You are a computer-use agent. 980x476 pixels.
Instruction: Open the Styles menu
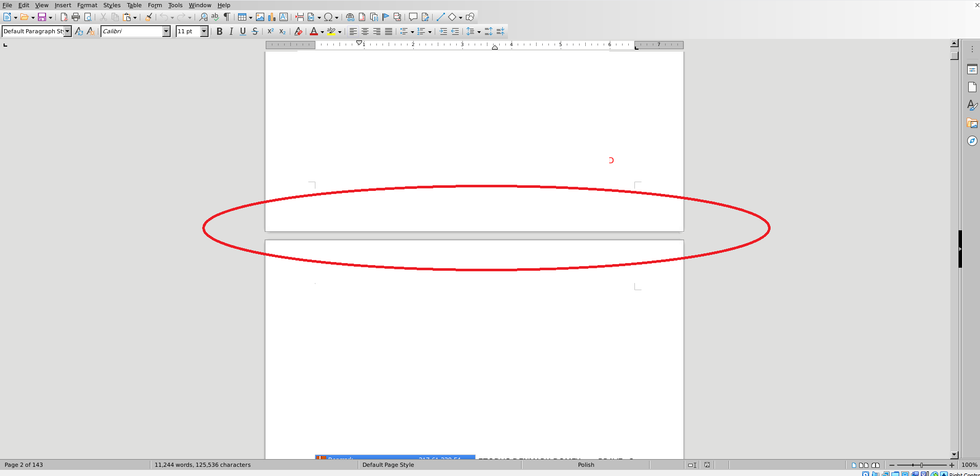pos(112,5)
